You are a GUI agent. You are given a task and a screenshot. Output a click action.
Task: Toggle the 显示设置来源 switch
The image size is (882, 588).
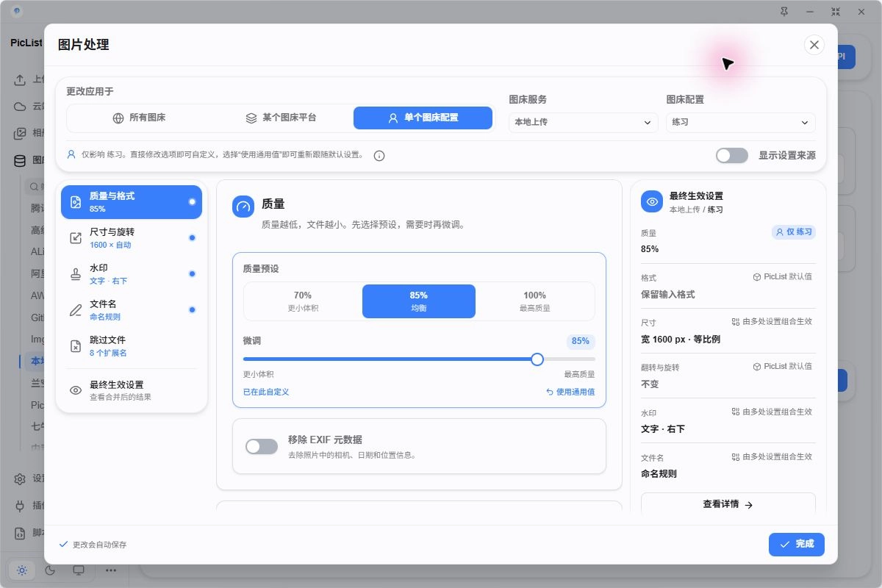click(x=732, y=155)
